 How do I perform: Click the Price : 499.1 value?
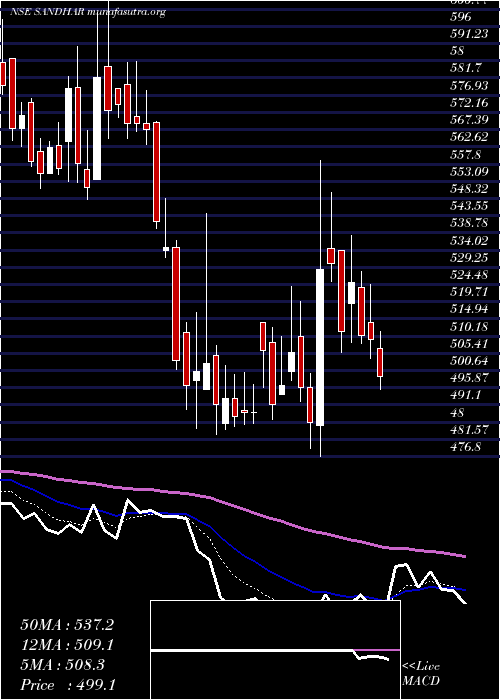(69, 685)
